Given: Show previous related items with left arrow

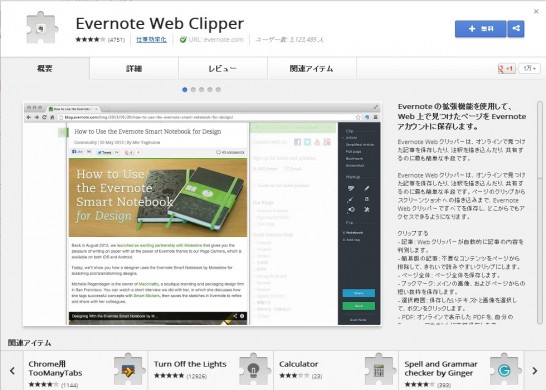Looking at the screenshot, I should coord(12,371).
